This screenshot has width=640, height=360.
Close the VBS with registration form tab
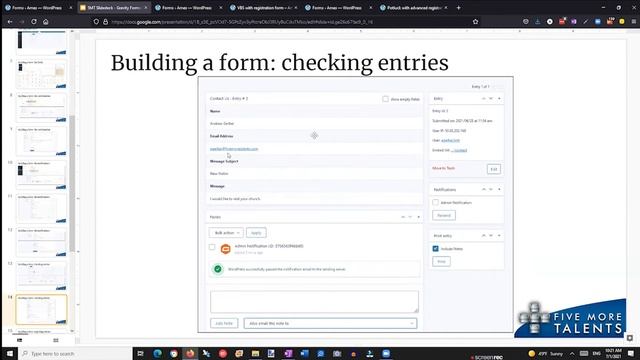[x=296, y=7]
